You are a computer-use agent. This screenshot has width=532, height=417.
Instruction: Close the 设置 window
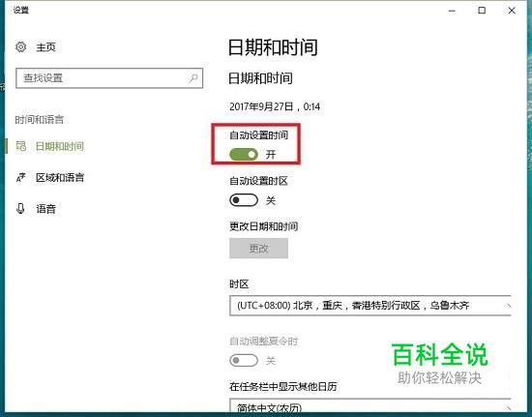512,11
